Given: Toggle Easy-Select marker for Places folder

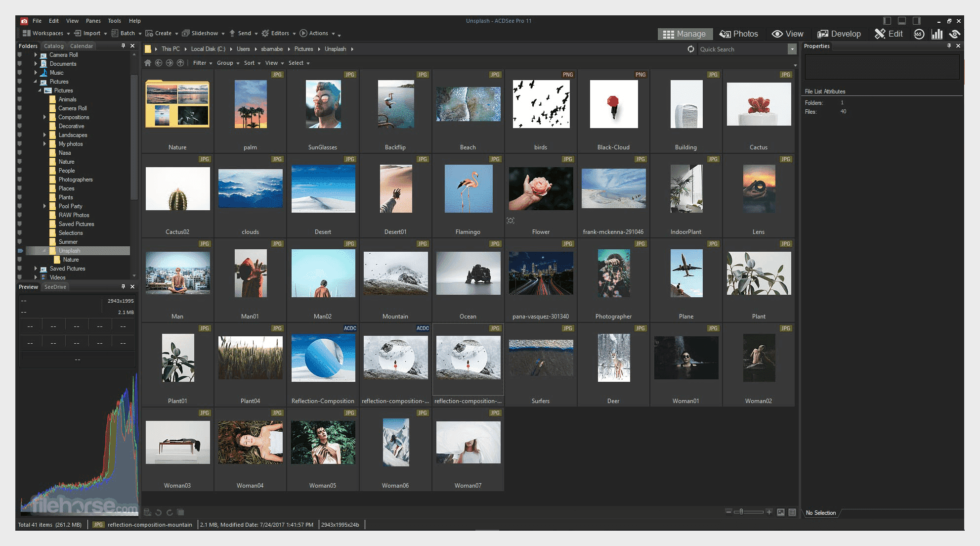Looking at the screenshot, I should pos(20,188).
